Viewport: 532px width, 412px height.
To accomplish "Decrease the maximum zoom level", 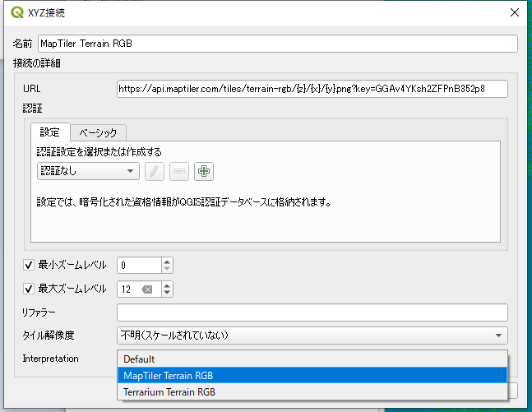I will coord(167,293).
